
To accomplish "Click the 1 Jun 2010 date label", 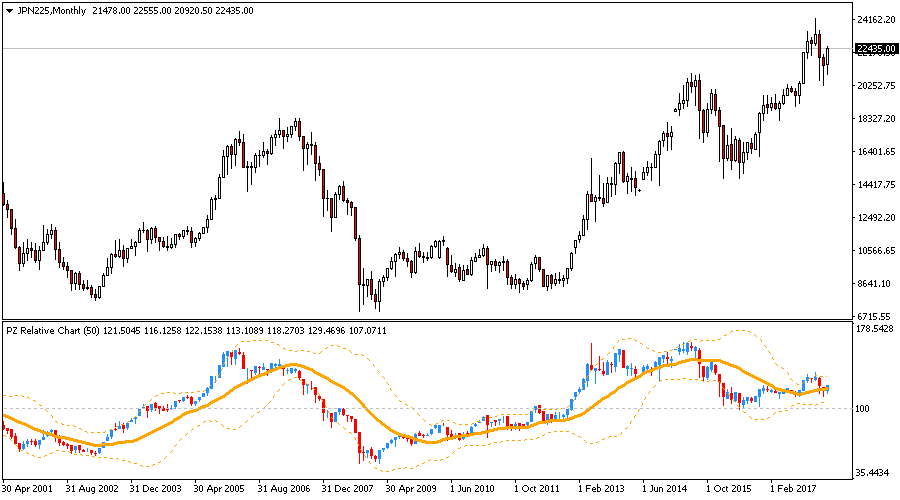I will coord(472,489).
